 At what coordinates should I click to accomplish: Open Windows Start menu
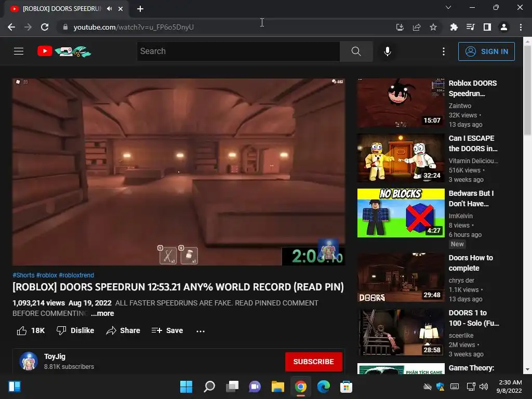186,387
